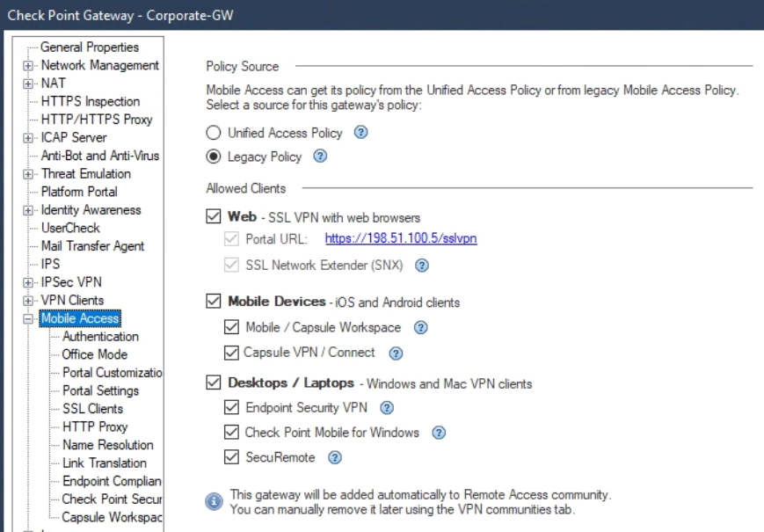Select IPSec VPN tree label
The image size is (764, 532).
pos(71,282)
